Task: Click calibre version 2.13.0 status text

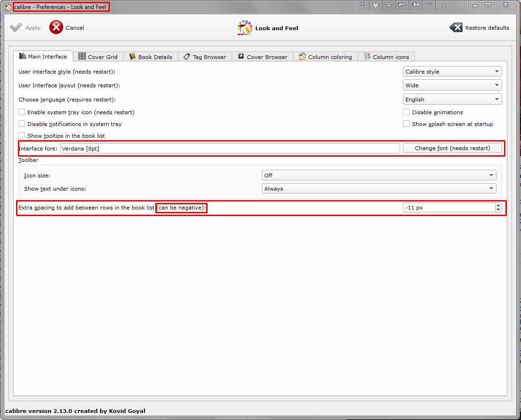Action: click(76, 411)
